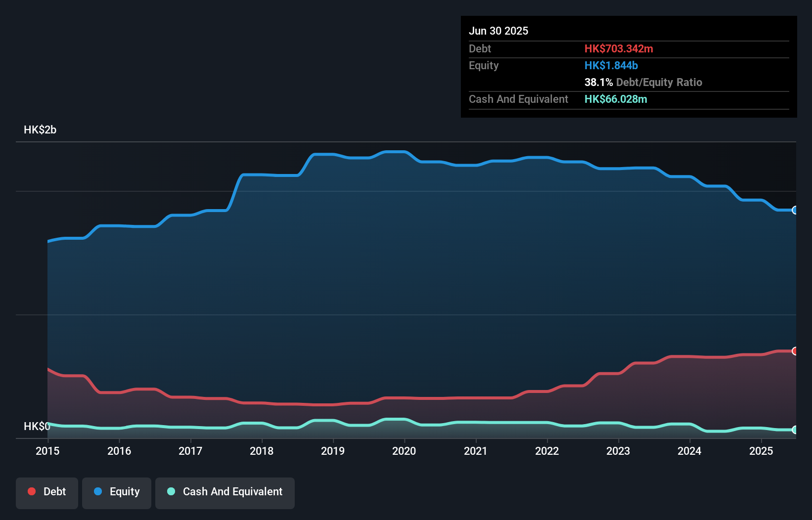Click the HK$2b axis label
812x520 pixels.
click(x=40, y=130)
